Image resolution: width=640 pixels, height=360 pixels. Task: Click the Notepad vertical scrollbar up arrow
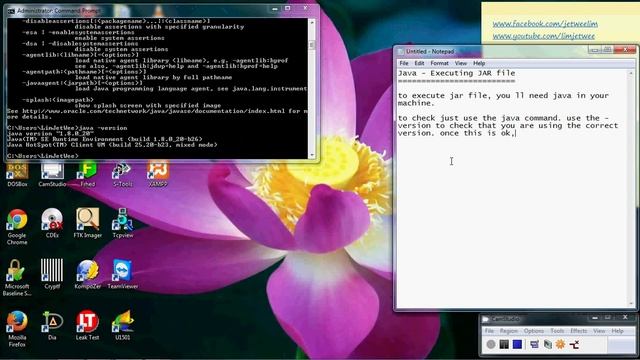(x=631, y=73)
